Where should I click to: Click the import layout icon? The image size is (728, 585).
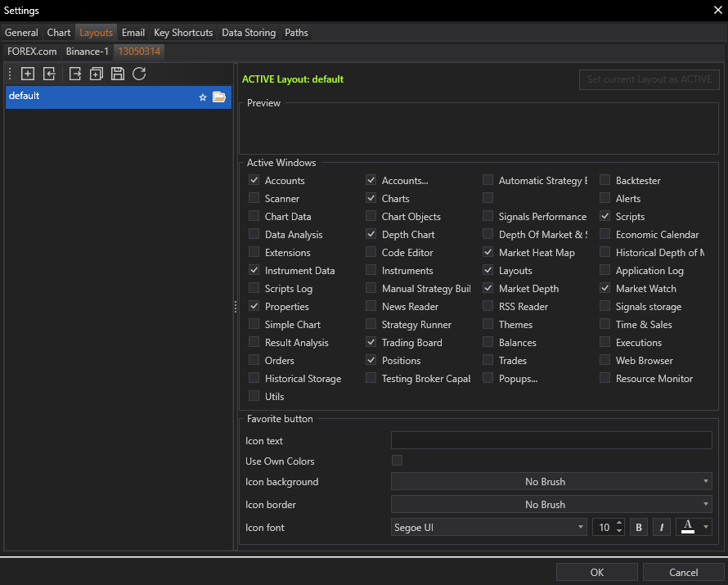(50, 74)
